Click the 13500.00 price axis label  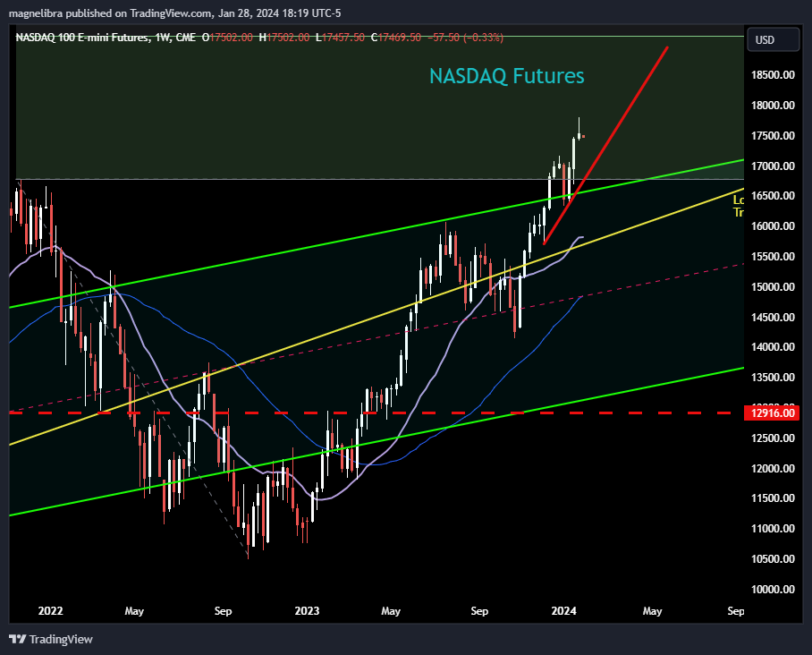pyautogui.click(x=773, y=378)
